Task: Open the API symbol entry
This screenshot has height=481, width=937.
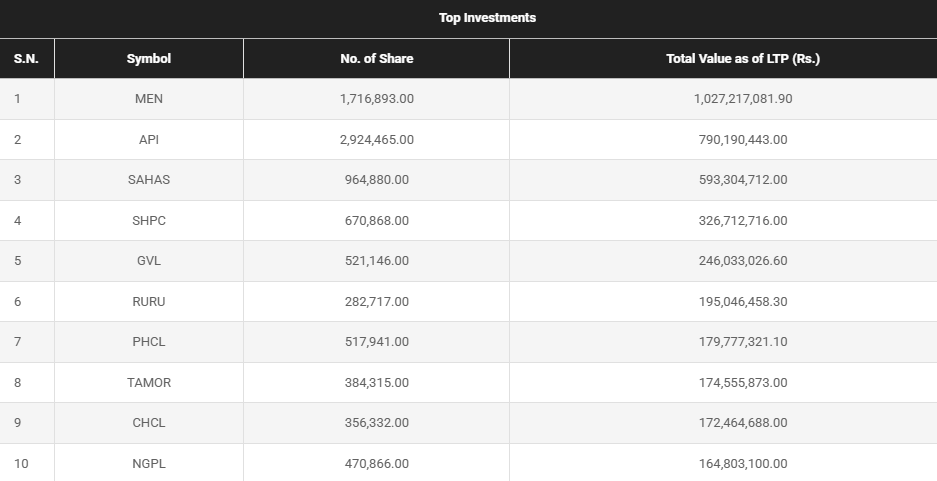Action: 148,140
